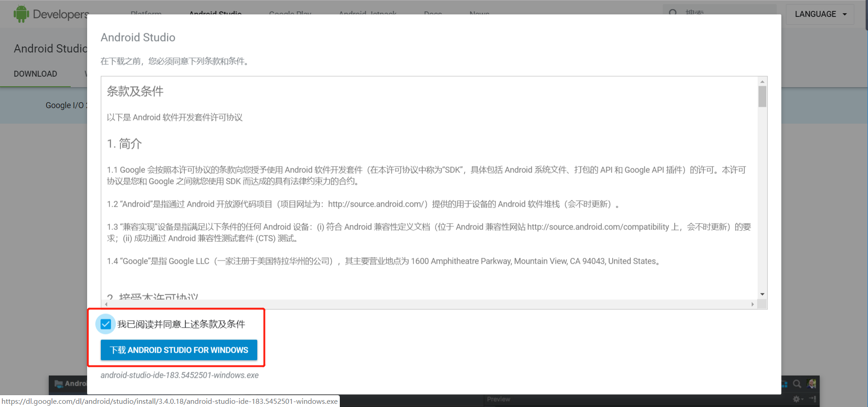The image size is (868, 407).
Task: Click the file name android-studio-ide-183.5452501-windows.exe
Action: [x=180, y=375]
